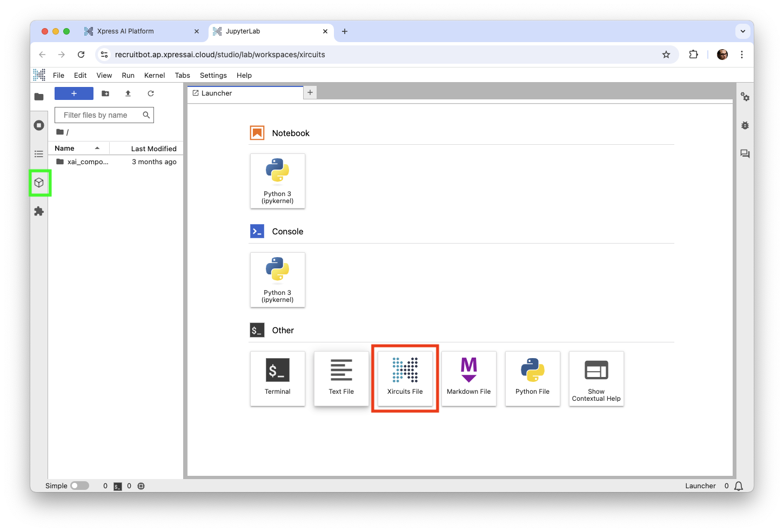This screenshot has width=784, height=532.
Task: Sort files by Name column header
Action: pos(78,149)
